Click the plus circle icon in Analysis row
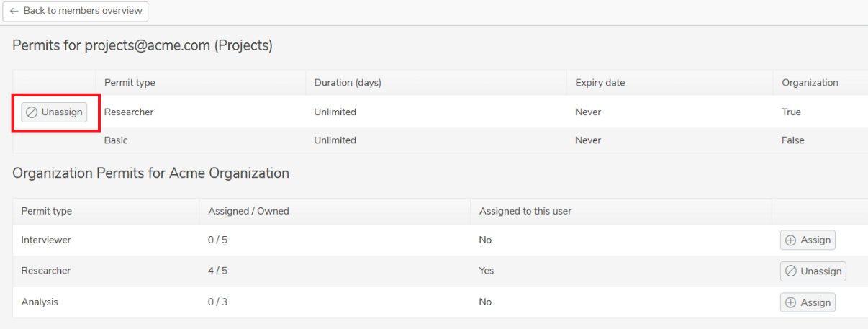The height and width of the screenshot is (329, 868). point(790,303)
